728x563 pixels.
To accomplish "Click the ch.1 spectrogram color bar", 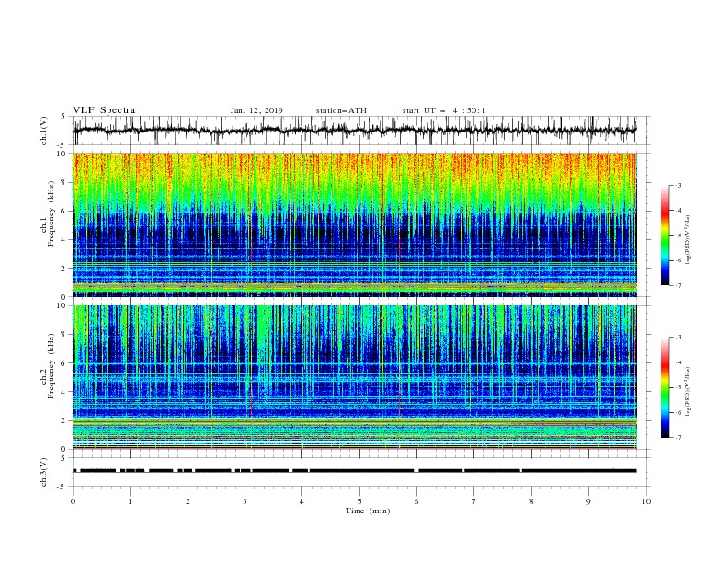I will (x=665, y=236).
